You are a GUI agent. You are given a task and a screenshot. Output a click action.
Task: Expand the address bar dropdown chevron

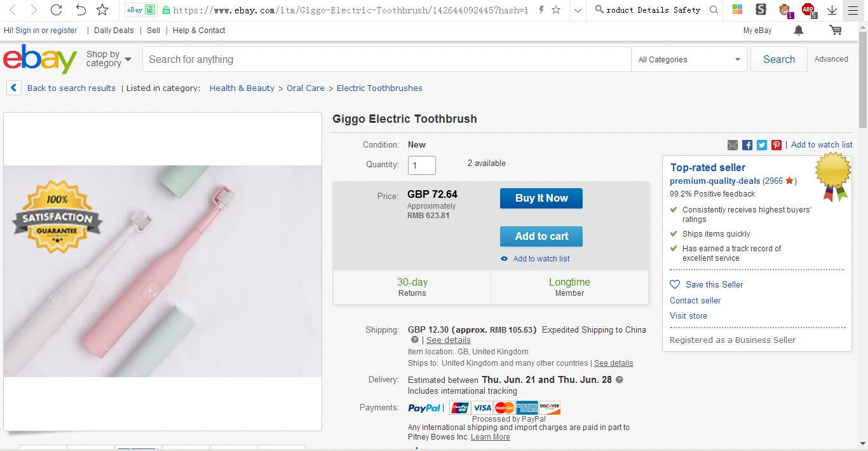point(577,10)
